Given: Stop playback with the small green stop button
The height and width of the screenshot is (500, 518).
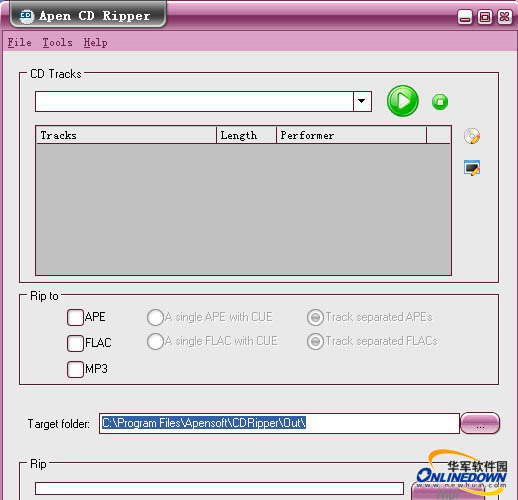Looking at the screenshot, I should [x=440, y=102].
